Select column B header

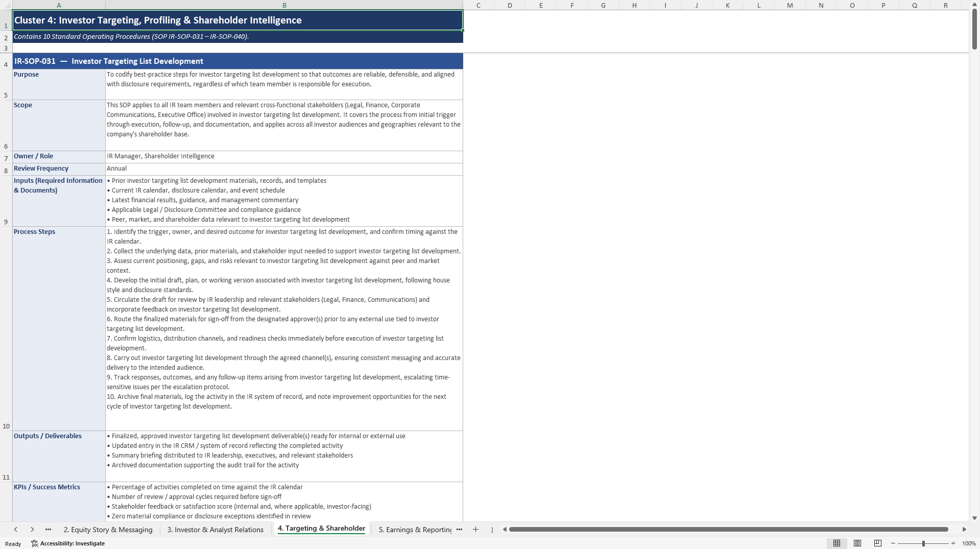tap(284, 5)
